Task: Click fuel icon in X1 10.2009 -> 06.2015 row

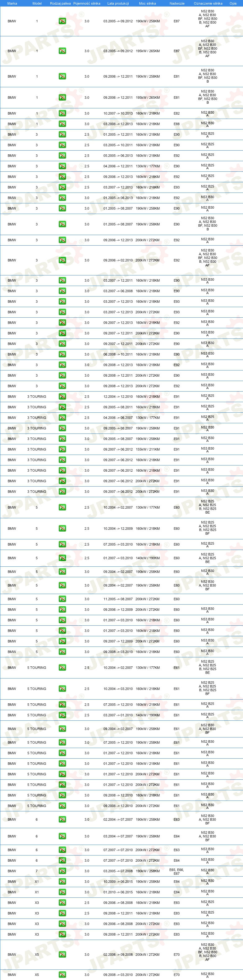Action: click(62, 882)
